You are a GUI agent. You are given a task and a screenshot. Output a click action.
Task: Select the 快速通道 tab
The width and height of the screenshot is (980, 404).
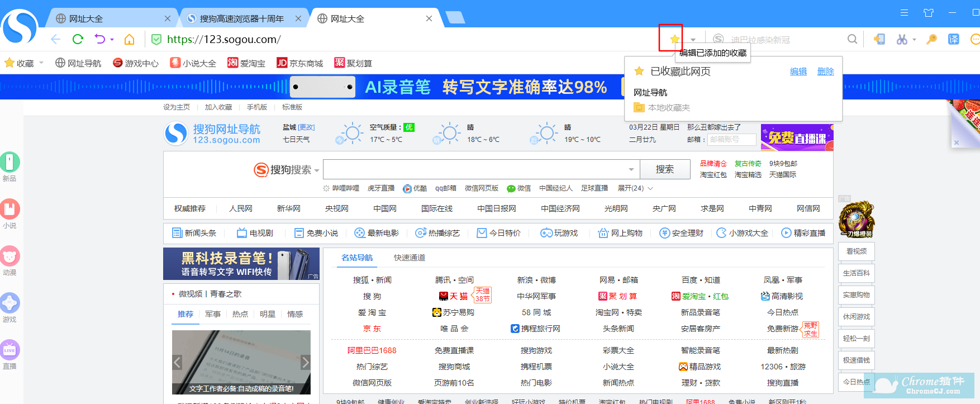pyautogui.click(x=410, y=258)
